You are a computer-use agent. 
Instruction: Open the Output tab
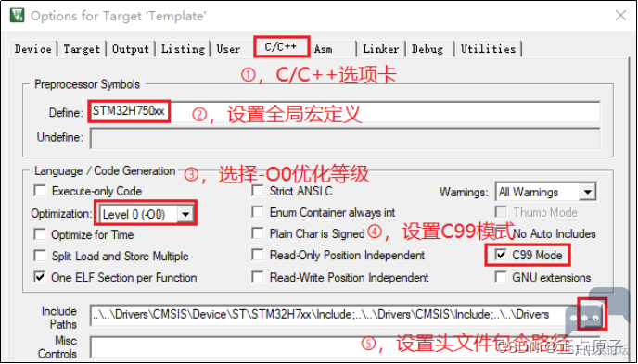tap(131, 49)
